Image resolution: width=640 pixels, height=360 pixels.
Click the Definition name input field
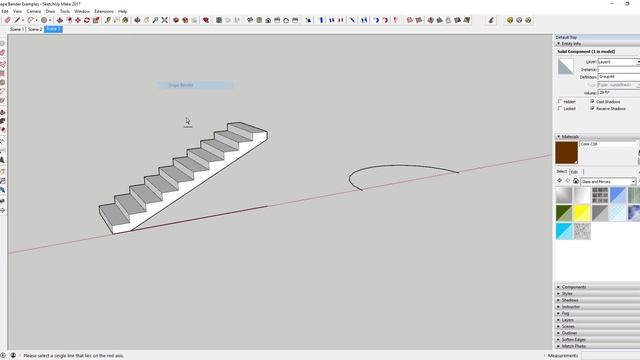coord(619,77)
